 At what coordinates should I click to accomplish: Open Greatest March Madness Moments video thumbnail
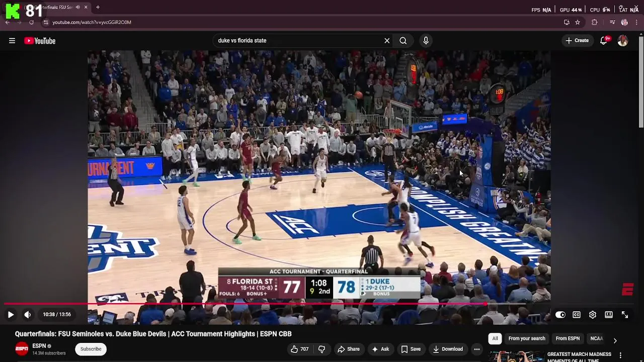[x=516, y=356]
